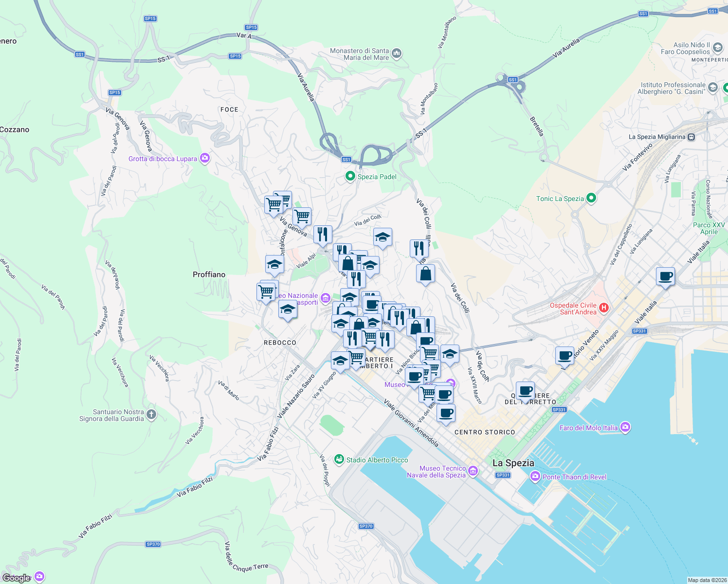Screen dimensions: 728x584
Task: Click the Monastero di Santa Maria del Mare marker
Action: click(x=396, y=53)
